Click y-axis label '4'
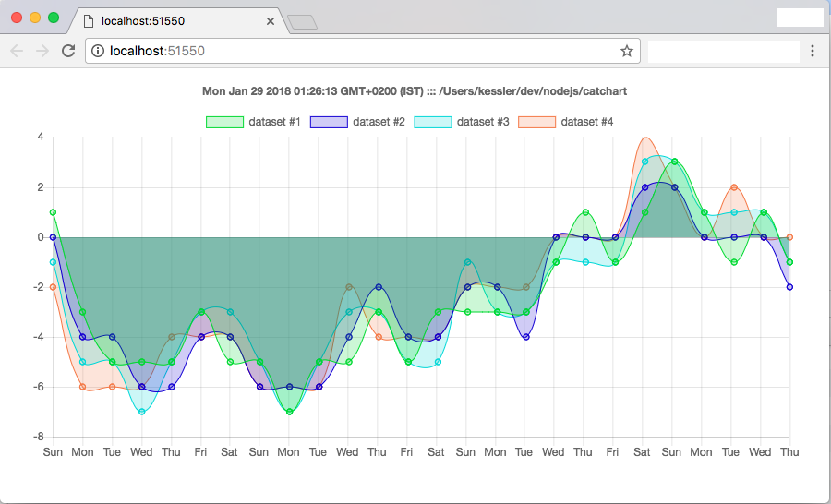Screen dimensions: 831x504 click(41, 137)
